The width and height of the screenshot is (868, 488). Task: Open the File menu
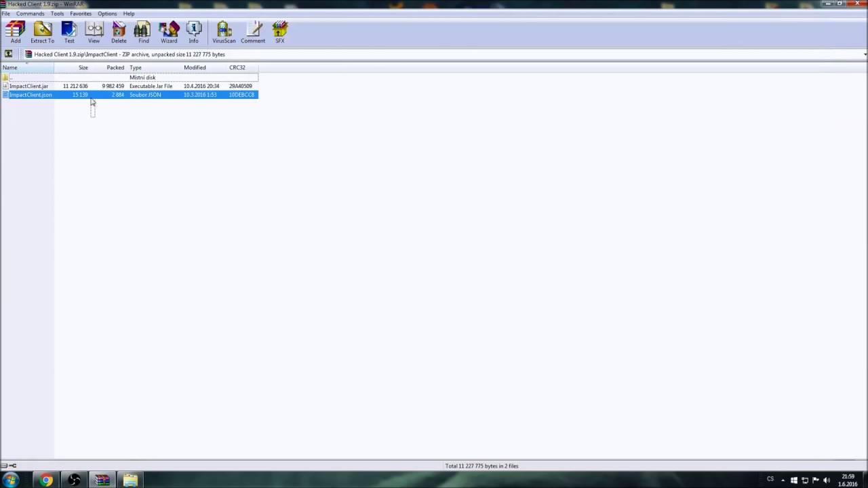pos(5,14)
